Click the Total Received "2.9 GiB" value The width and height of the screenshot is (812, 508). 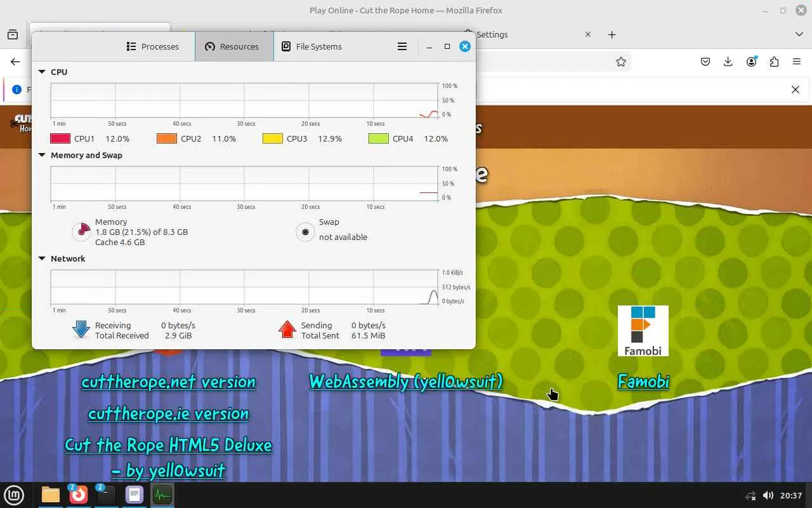click(178, 335)
